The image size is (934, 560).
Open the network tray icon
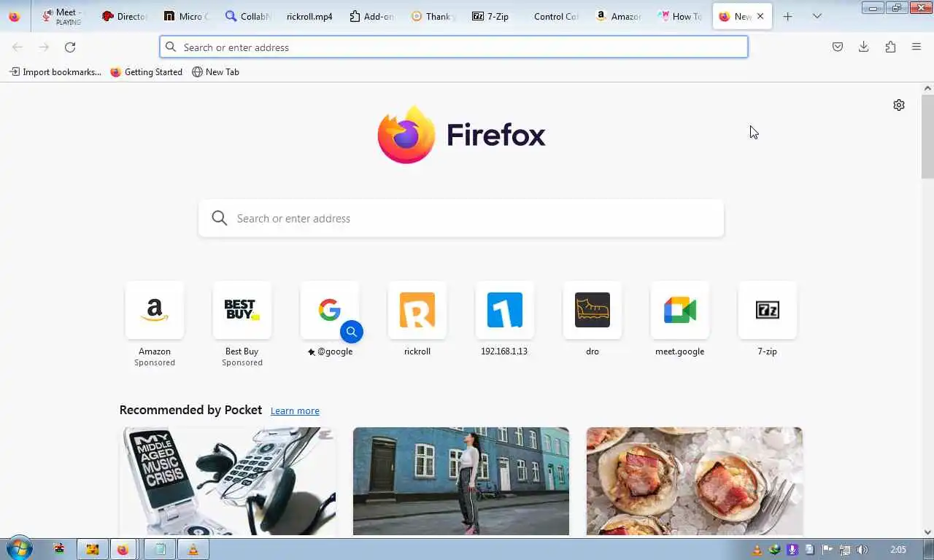pos(845,550)
